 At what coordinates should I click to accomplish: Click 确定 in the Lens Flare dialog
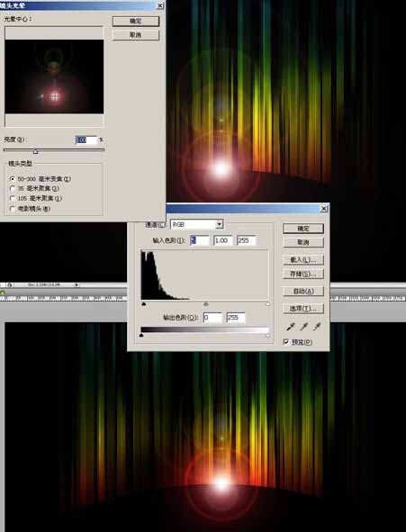[x=136, y=21]
